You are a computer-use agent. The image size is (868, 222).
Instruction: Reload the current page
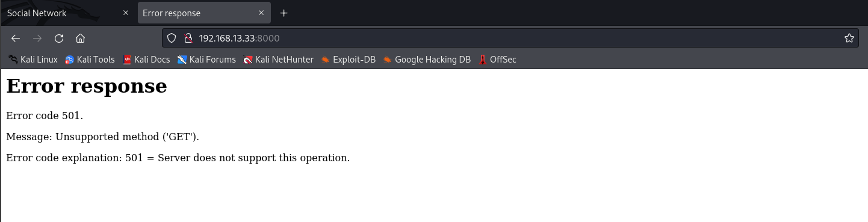(x=59, y=38)
